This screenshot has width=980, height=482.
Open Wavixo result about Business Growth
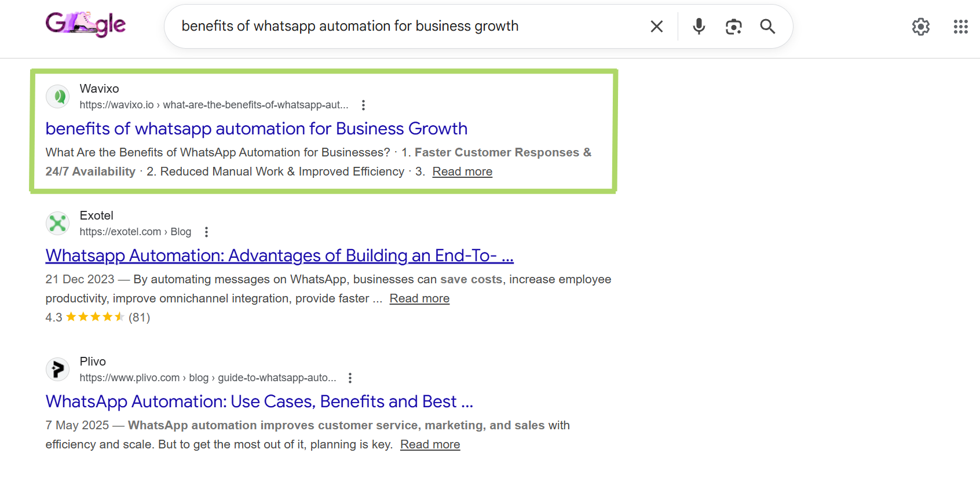pos(256,129)
